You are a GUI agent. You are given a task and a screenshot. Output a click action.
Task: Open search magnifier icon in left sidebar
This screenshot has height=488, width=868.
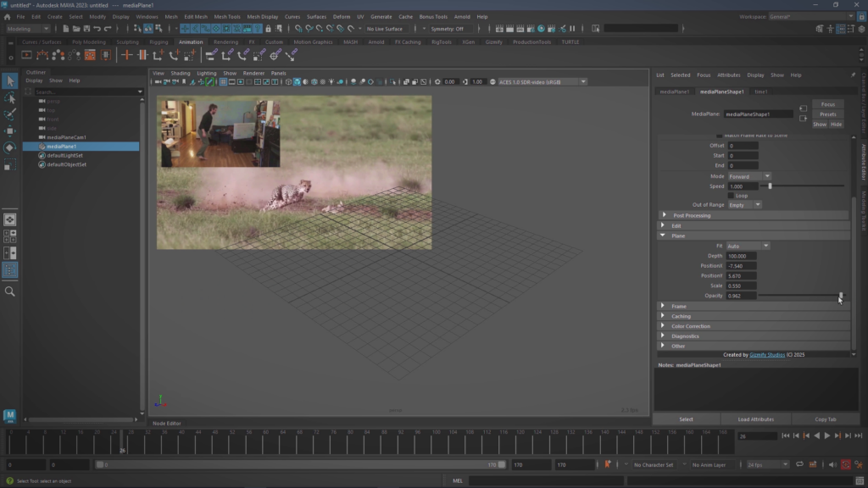click(x=10, y=291)
